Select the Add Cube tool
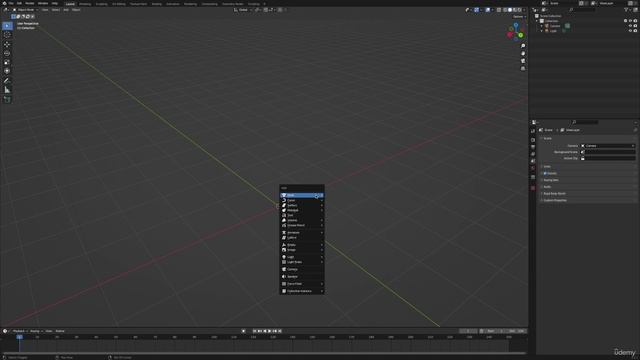The width and height of the screenshot is (640, 360). click(x=7, y=100)
